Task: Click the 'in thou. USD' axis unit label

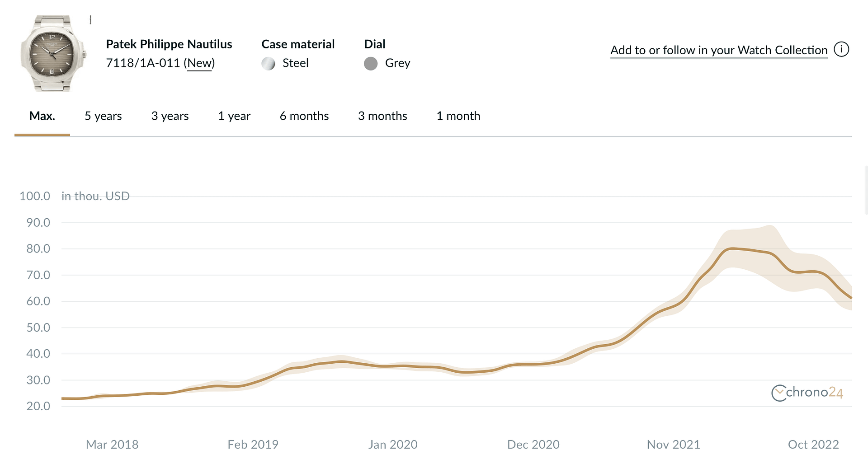Action: [95, 196]
